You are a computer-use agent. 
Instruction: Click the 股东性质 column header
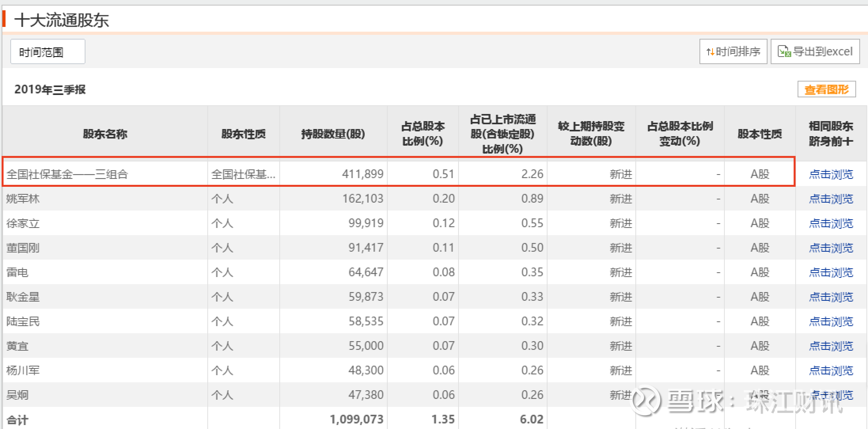(243, 134)
